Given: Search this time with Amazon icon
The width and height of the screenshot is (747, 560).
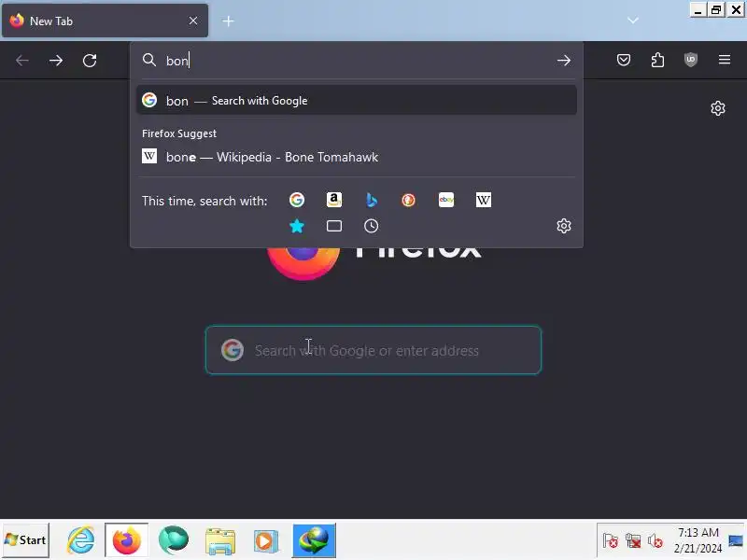Looking at the screenshot, I should [334, 200].
